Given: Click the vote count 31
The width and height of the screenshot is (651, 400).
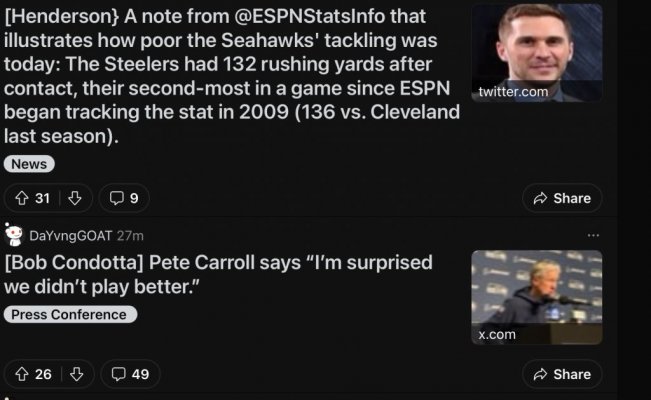Looking at the screenshot, I should point(43,198).
